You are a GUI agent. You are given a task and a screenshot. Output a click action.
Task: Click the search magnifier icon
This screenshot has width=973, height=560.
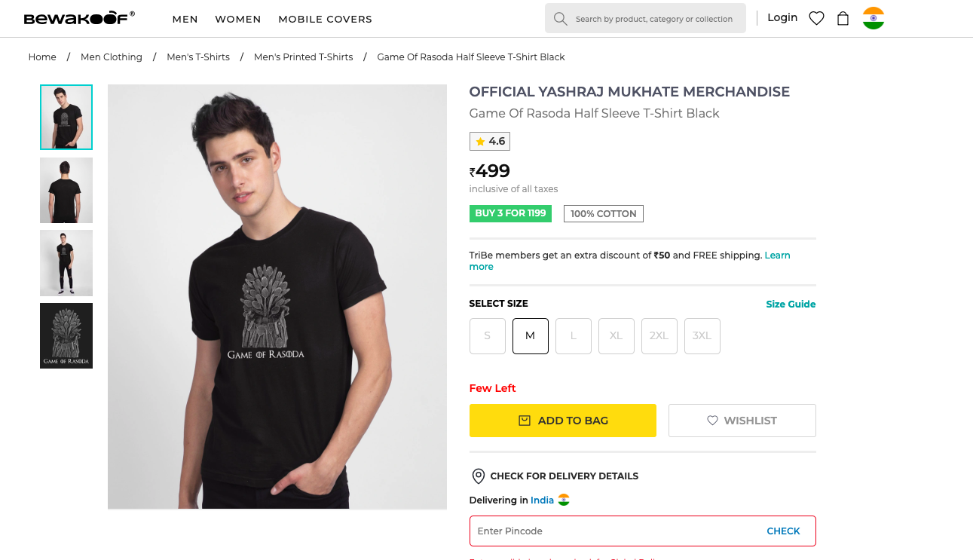point(560,19)
